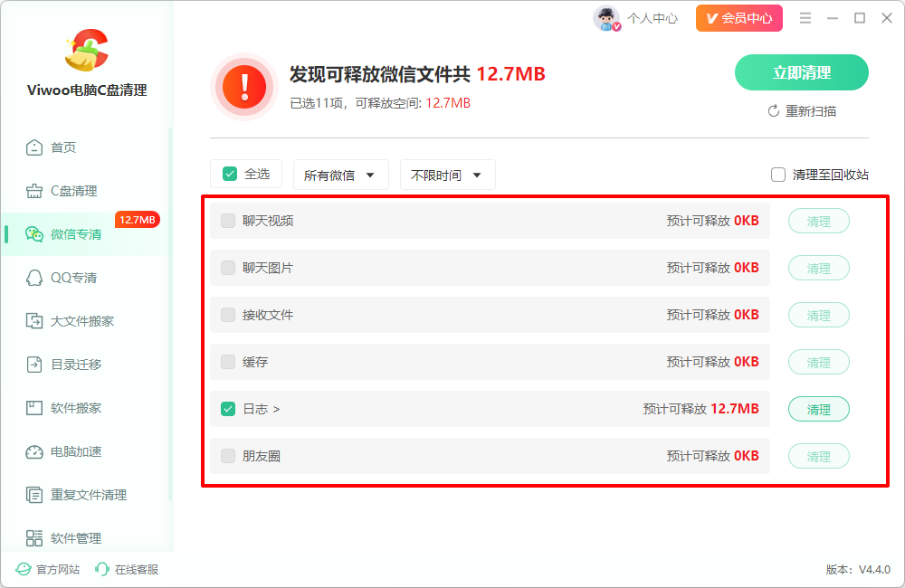Check the 缓存 checkbox

click(x=228, y=362)
